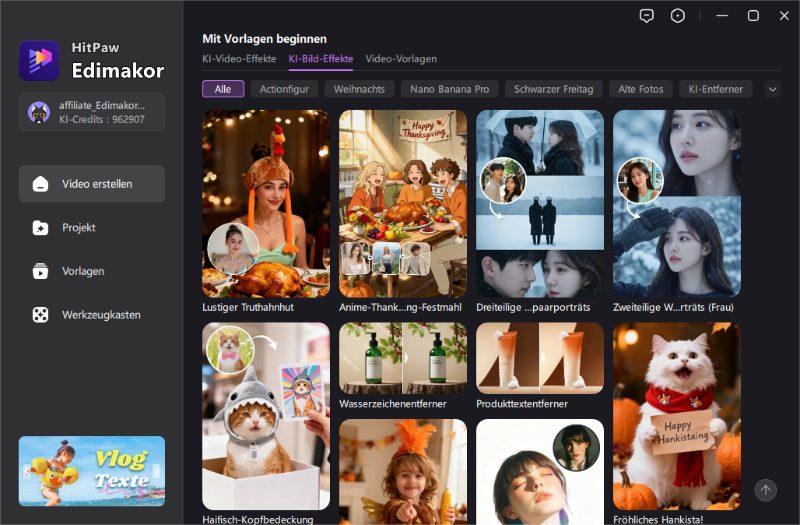Open the Werkzeugkasten toolbox icon
Image resolution: width=800 pixels, height=525 pixels.
pyautogui.click(x=40, y=315)
